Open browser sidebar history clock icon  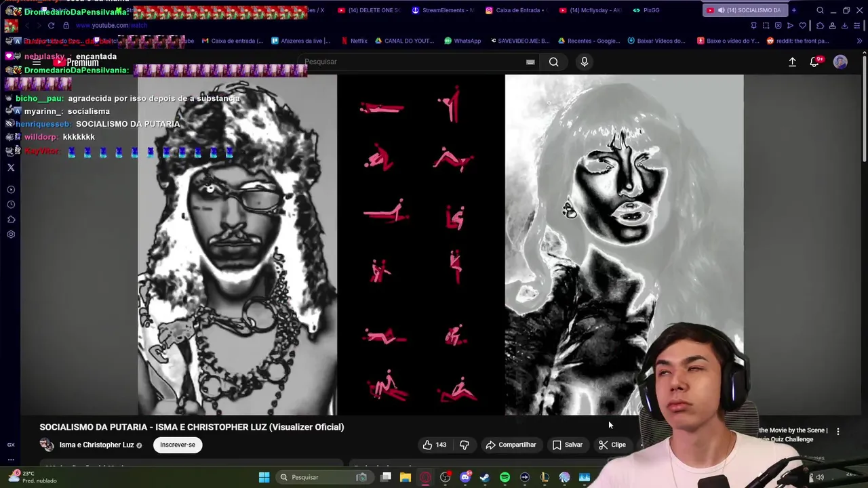pyautogui.click(x=11, y=205)
